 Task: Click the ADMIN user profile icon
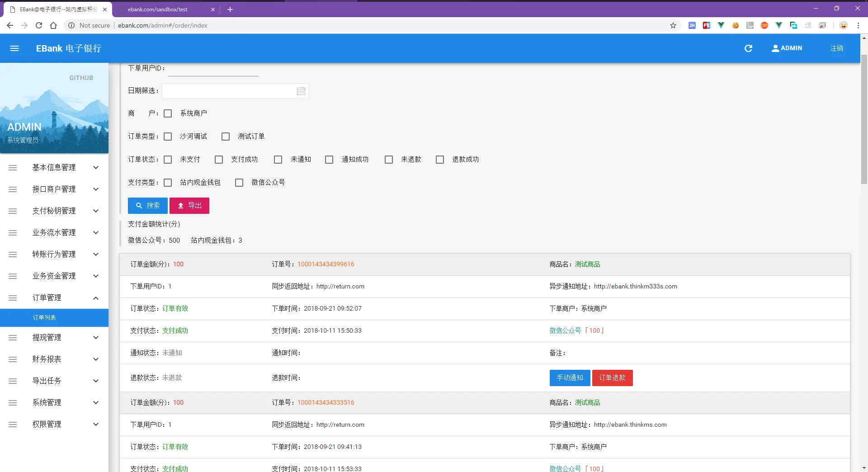click(775, 48)
